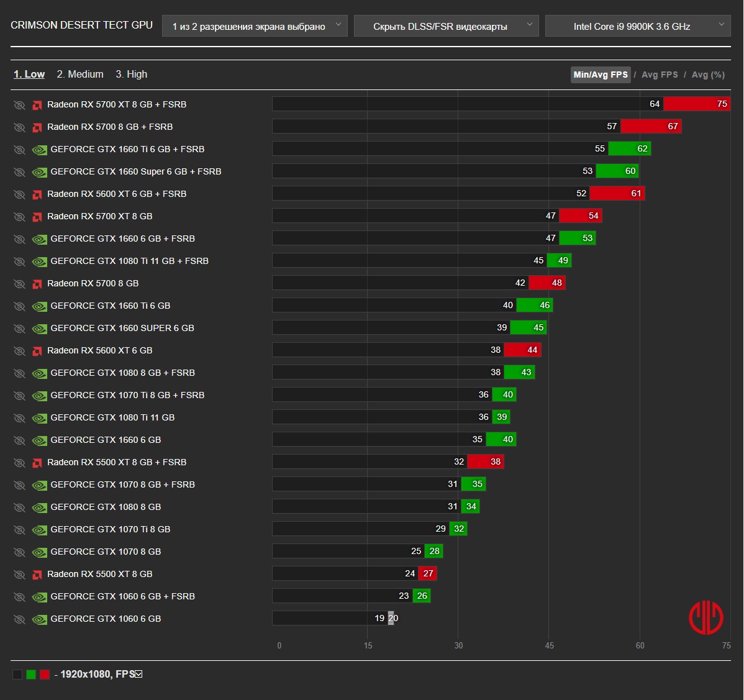Click AMD logo beside Radeon RX 5700 8 GB
This screenshot has height=700, width=744.
(37, 284)
